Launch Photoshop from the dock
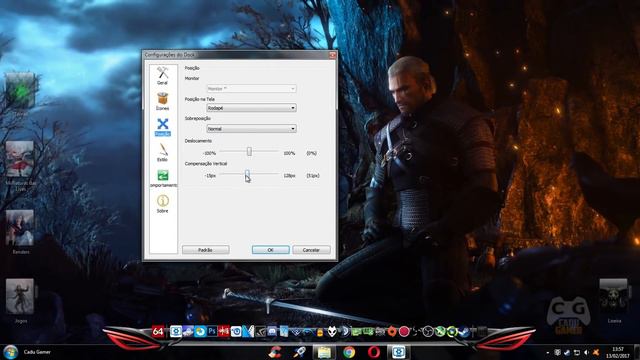The image size is (640, 360). [212, 331]
